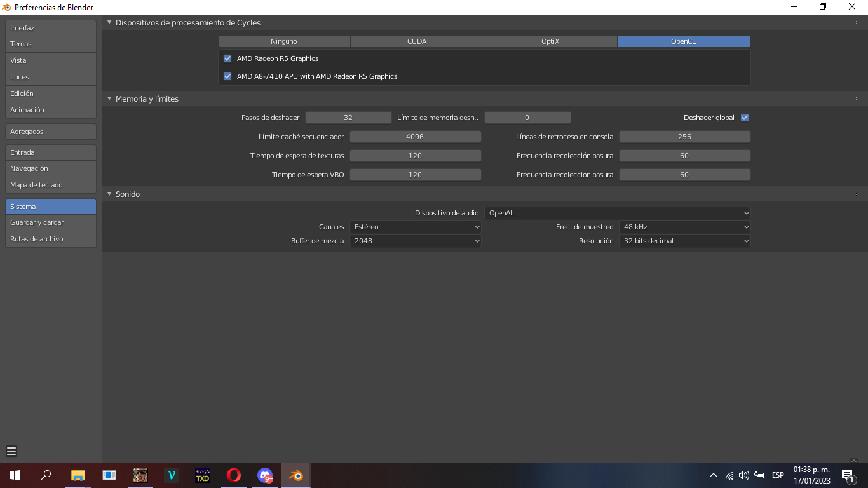Open the Guardar y cargar section
This screenshot has height=488, width=868.
(x=51, y=222)
